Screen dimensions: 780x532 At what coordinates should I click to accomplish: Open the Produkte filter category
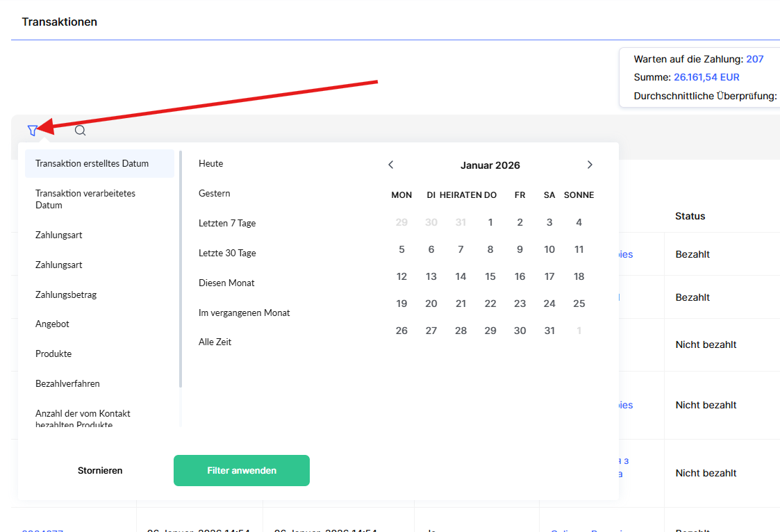[x=53, y=354]
